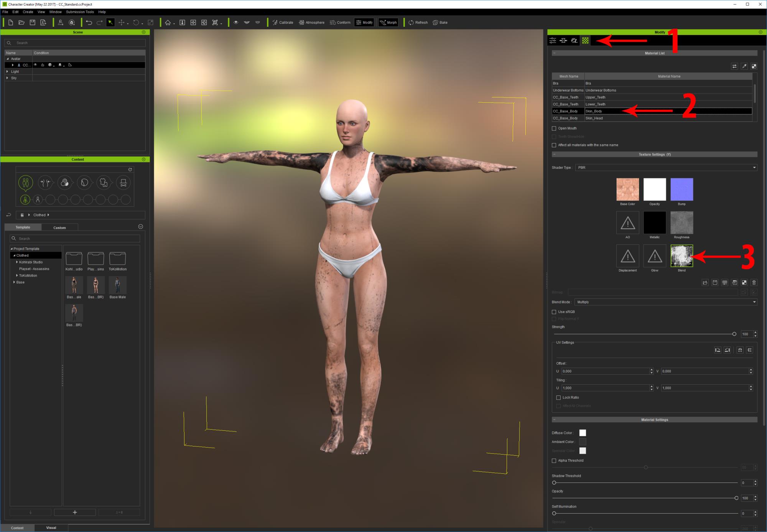Toggle the Modify panel button
767x532 pixels.
364,23
